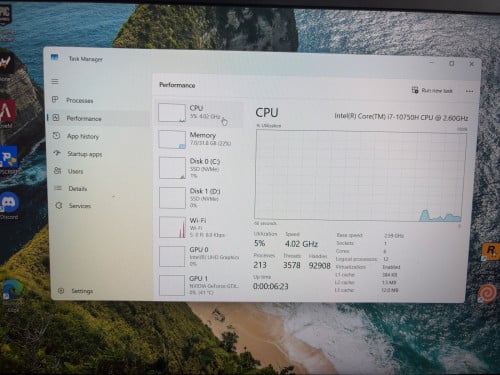Viewport: 500px width, 375px height.
Task: Select Disk 1 (D:) in the list
Action: (200, 198)
